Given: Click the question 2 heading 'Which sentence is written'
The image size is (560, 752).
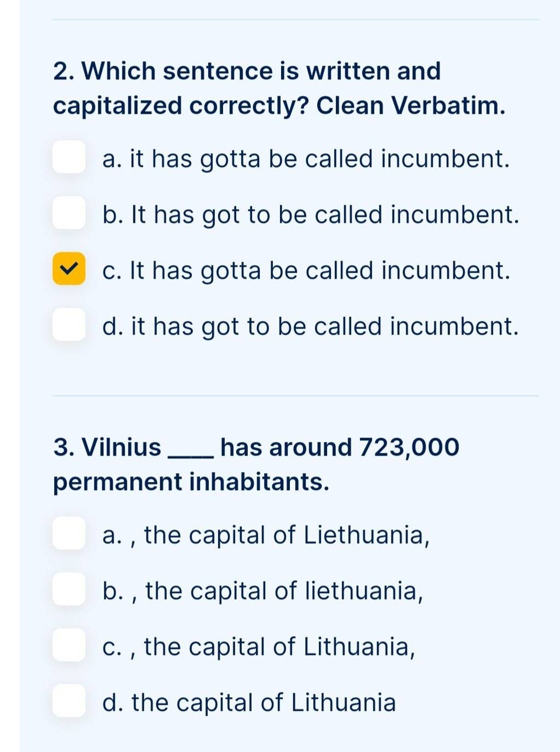Looking at the screenshot, I should coord(247,72).
